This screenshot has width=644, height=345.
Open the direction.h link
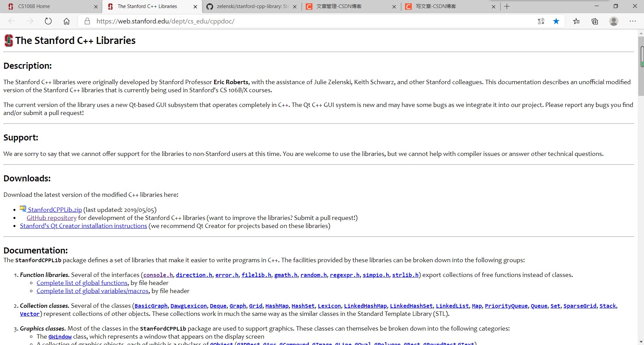coord(194,275)
